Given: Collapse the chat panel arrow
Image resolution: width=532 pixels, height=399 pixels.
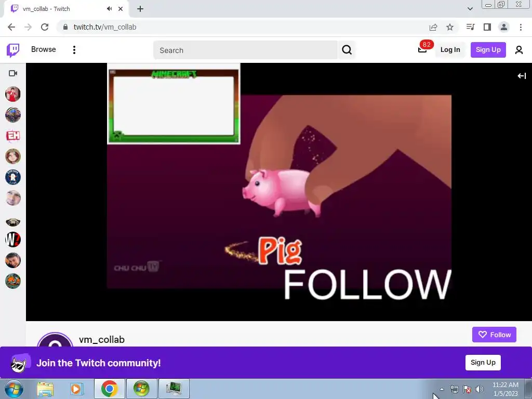Looking at the screenshot, I should point(522,76).
